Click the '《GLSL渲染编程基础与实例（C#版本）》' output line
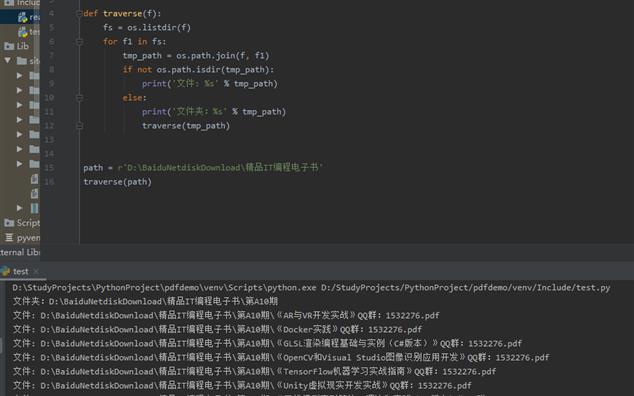Image resolution: width=634 pixels, height=396 pixels. (267, 343)
